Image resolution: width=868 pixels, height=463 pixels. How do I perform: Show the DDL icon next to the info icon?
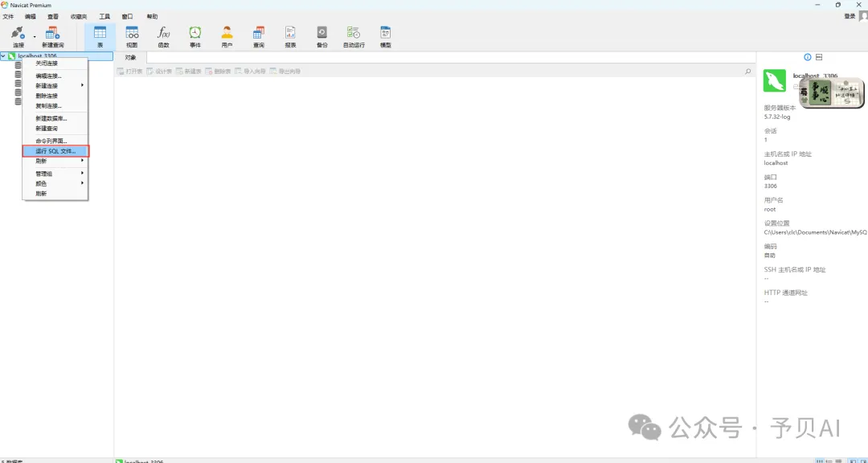click(819, 57)
